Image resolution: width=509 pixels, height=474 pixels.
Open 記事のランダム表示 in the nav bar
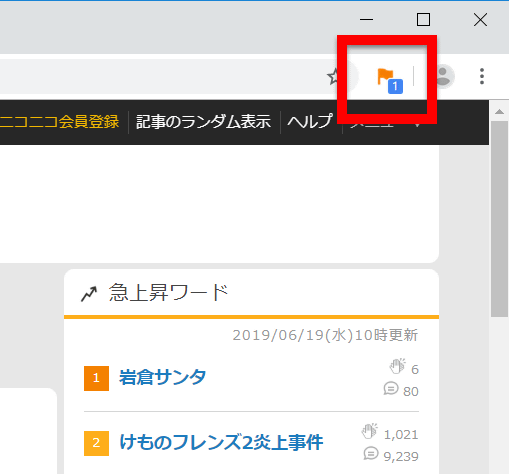click(203, 122)
